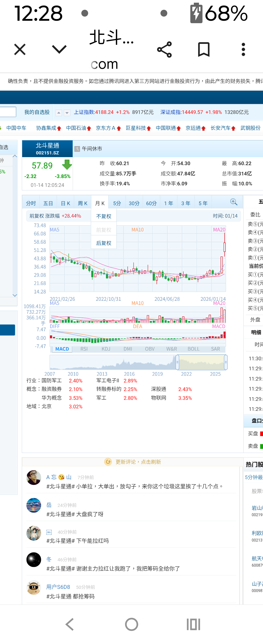263x644 pixels.
Task: Open 中国中车 stock link
Action: tap(16, 128)
